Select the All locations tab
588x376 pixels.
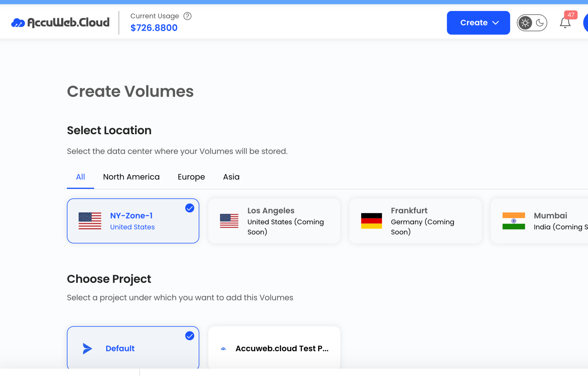tap(80, 177)
